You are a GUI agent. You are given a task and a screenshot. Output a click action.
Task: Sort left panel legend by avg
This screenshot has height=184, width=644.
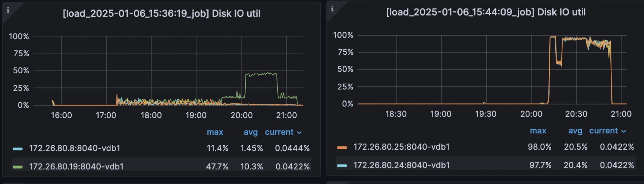tap(250, 132)
